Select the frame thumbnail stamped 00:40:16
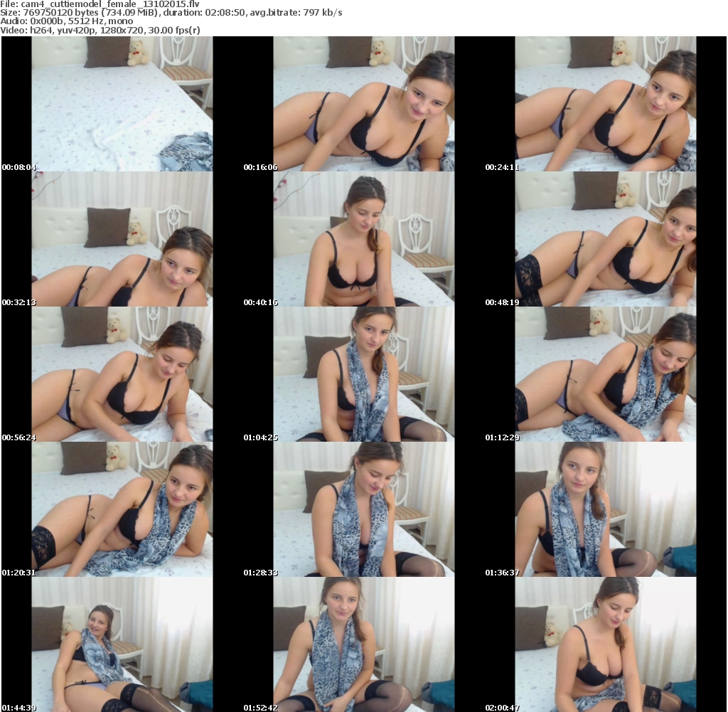The image size is (728, 712). 364,239
